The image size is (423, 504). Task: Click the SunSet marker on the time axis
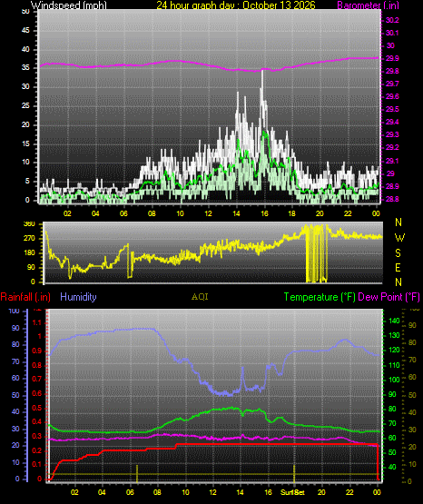pos(292,492)
